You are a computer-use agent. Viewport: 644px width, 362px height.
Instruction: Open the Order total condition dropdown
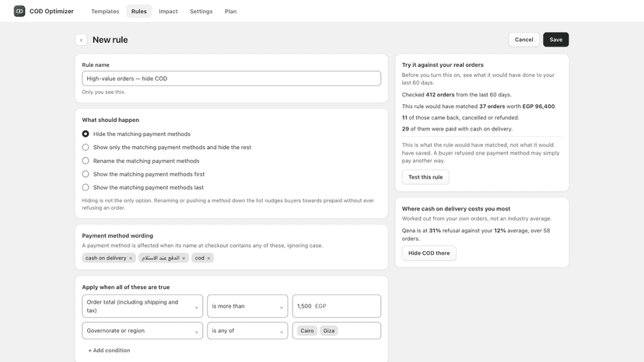tap(142, 306)
